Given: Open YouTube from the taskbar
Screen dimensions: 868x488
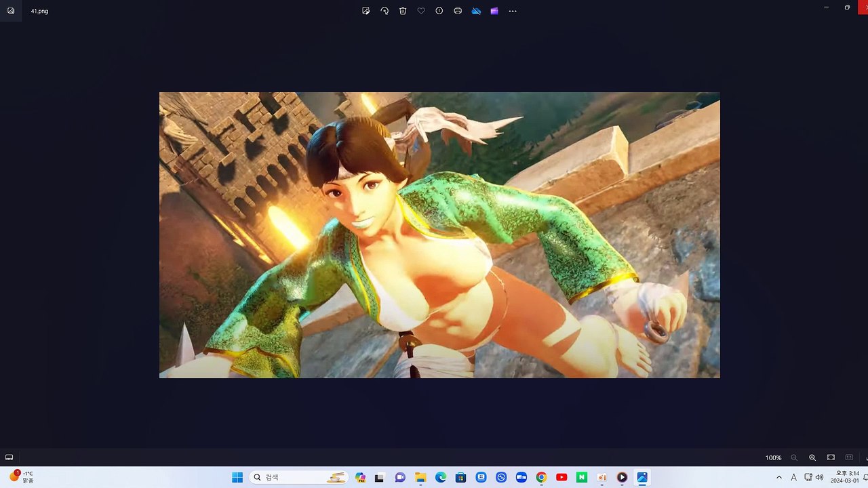Looking at the screenshot, I should pyautogui.click(x=561, y=477).
